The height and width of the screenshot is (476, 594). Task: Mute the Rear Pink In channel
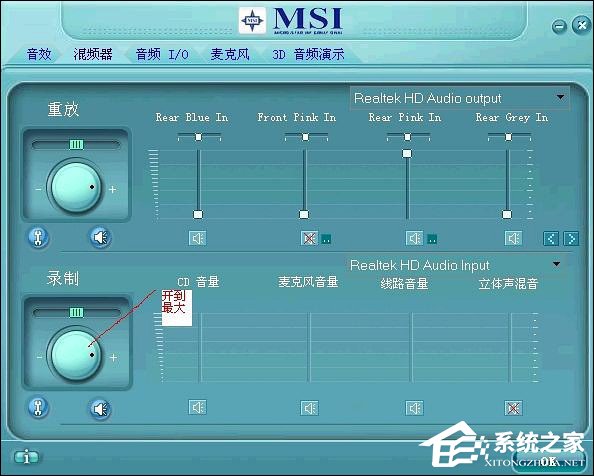point(414,238)
